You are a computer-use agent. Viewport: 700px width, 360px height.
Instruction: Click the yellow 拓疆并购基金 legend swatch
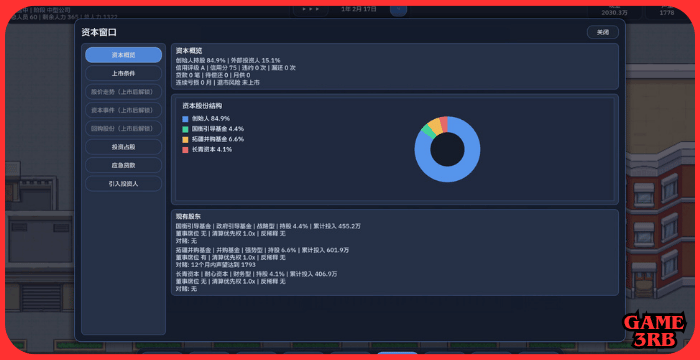coord(185,139)
